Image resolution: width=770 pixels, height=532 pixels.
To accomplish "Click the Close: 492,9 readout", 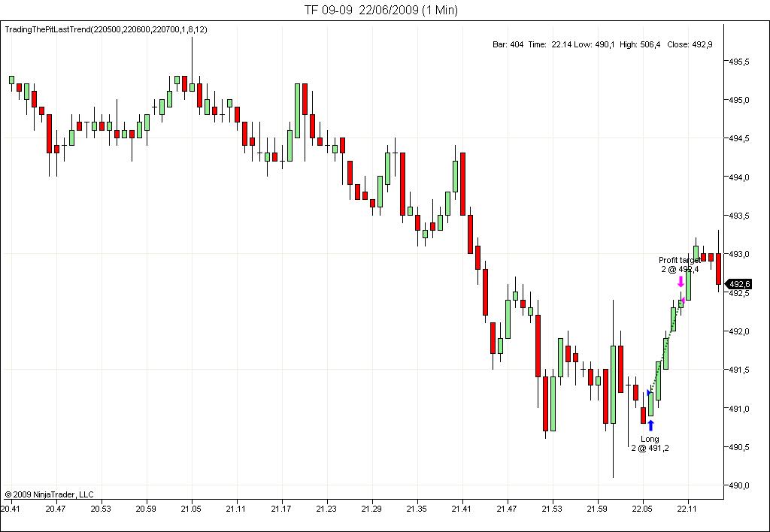I will (690, 44).
